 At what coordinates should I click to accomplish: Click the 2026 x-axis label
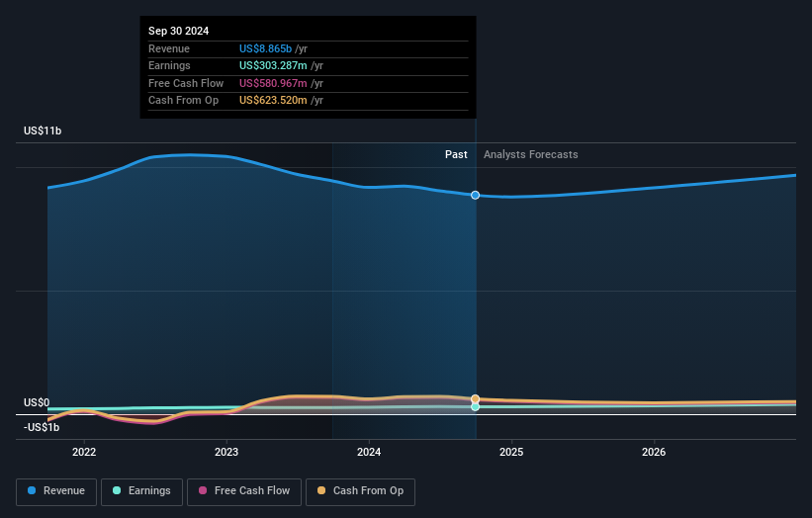tap(654, 453)
